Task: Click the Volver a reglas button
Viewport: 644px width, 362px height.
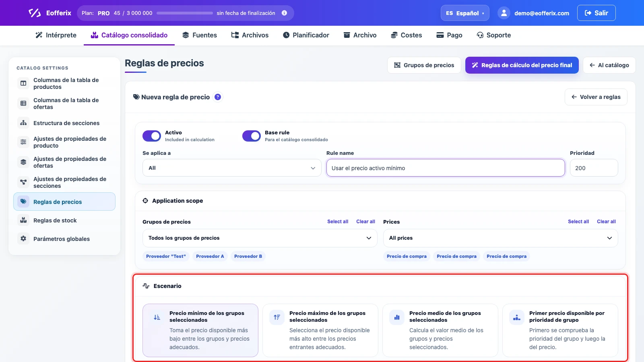Action: point(596,97)
